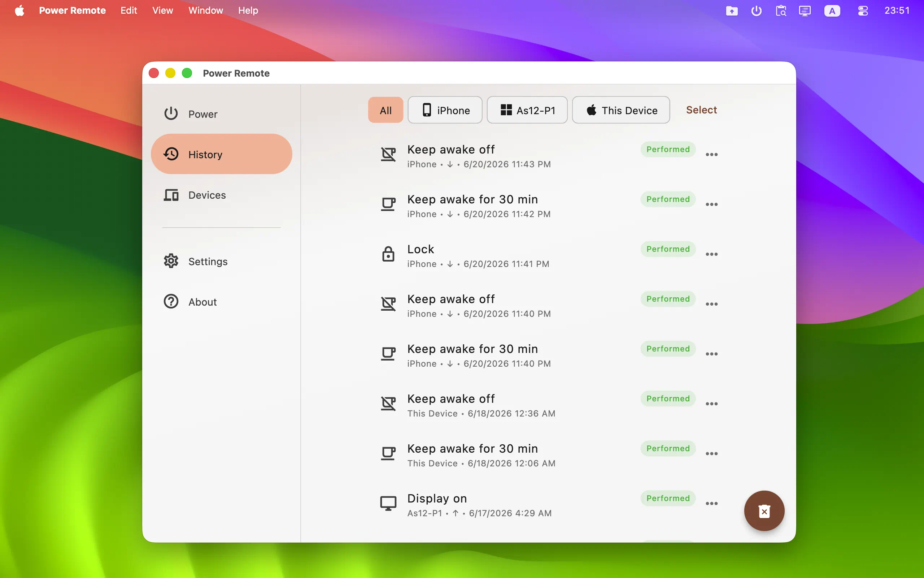This screenshot has height=578, width=924.
Task: Click the Lock entry padlock icon
Action: coord(388,254)
